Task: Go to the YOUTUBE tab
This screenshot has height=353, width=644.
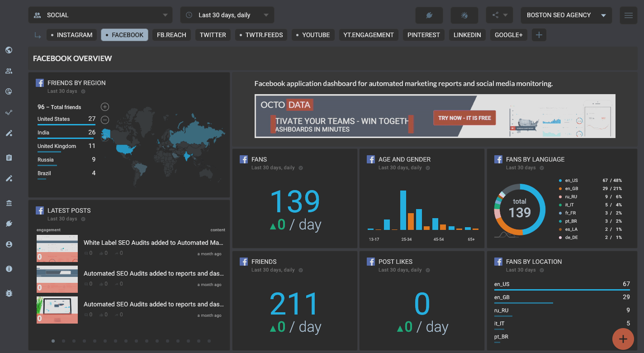Action: click(313, 35)
